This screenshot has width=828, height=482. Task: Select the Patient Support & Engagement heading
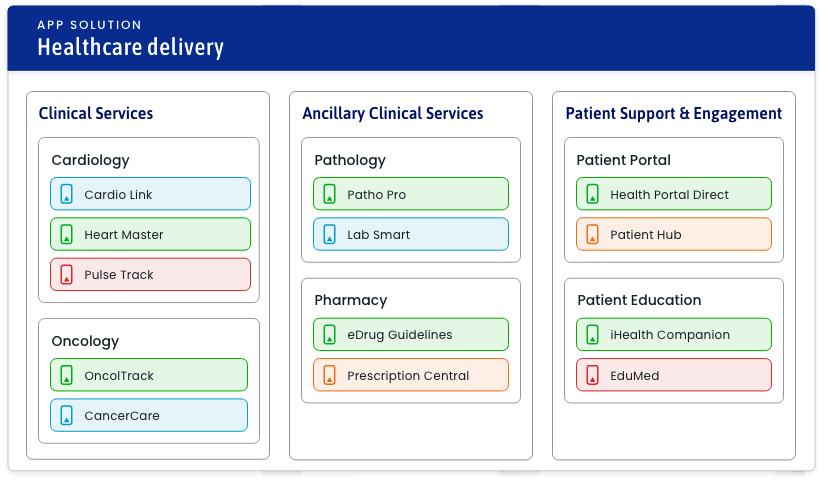click(674, 113)
